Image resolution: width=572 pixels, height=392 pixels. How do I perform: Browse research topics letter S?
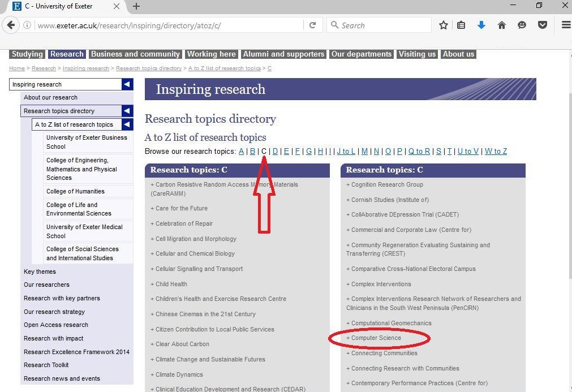coord(438,152)
